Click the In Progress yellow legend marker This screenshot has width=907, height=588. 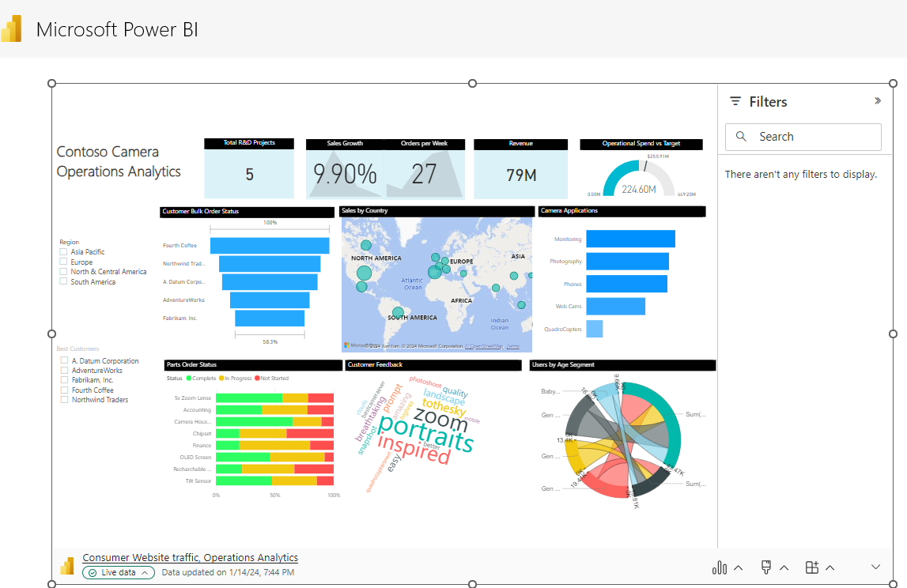tap(221, 378)
